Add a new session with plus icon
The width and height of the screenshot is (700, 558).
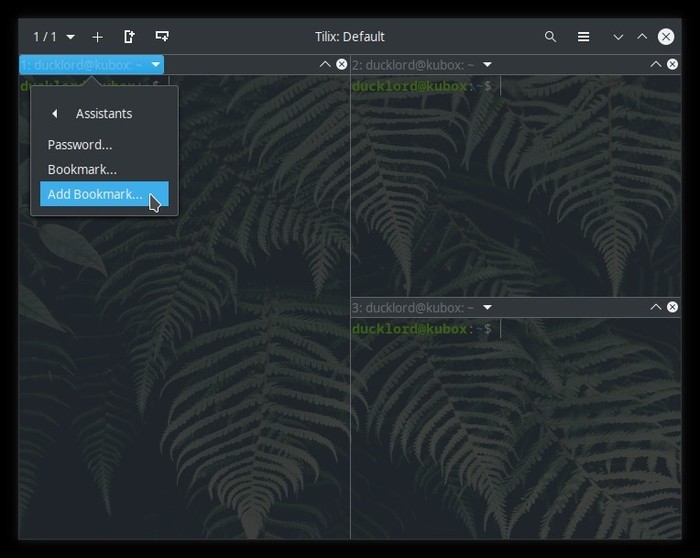tap(97, 37)
